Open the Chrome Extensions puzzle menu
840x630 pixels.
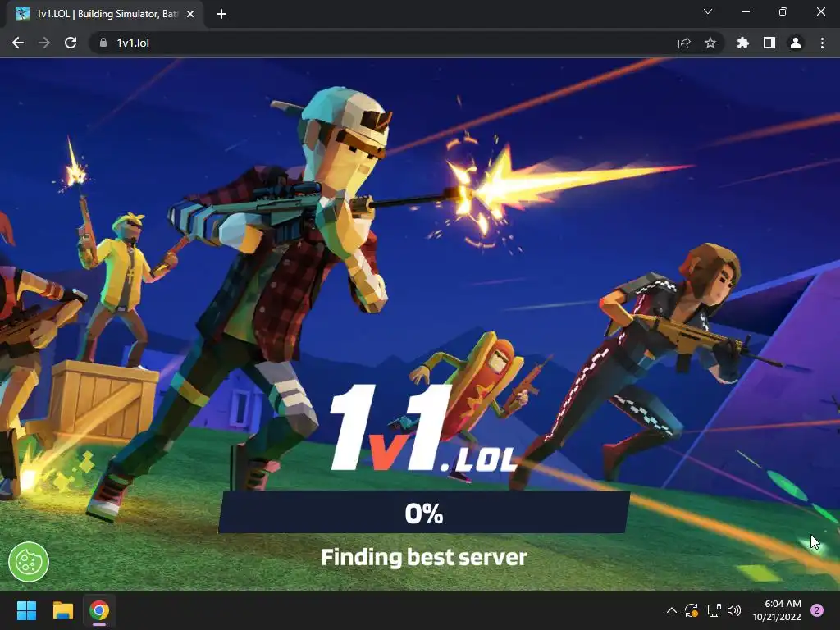point(743,43)
